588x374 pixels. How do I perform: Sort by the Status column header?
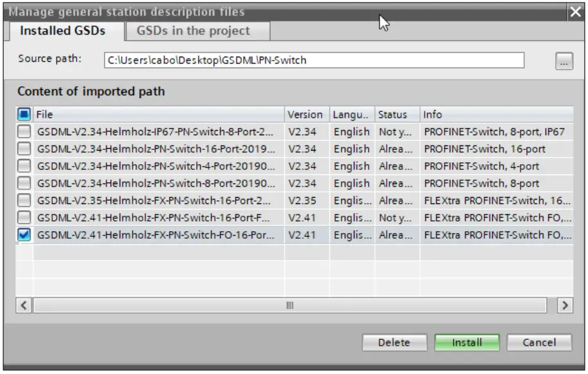(397, 115)
